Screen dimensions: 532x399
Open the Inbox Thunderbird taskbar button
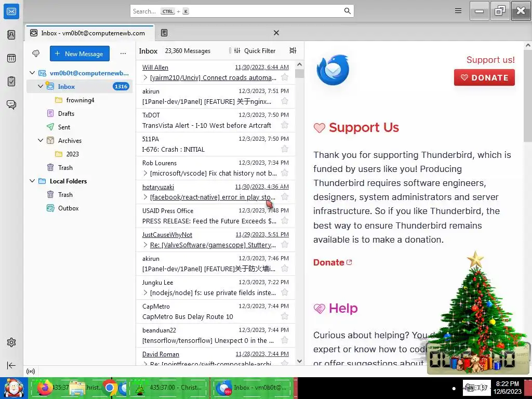[253, 388]
